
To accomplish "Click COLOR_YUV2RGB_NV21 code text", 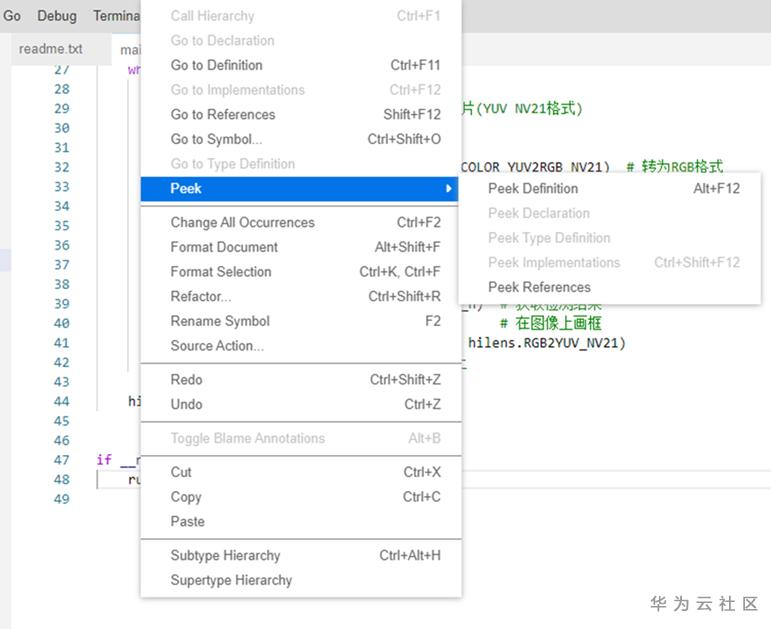I will [x=534, y=167].
